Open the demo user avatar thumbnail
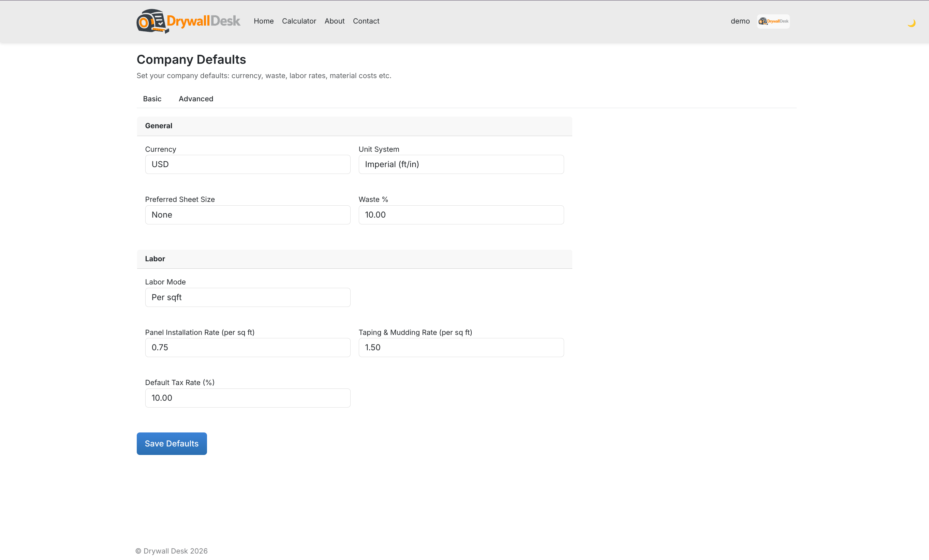 point(773,21)
